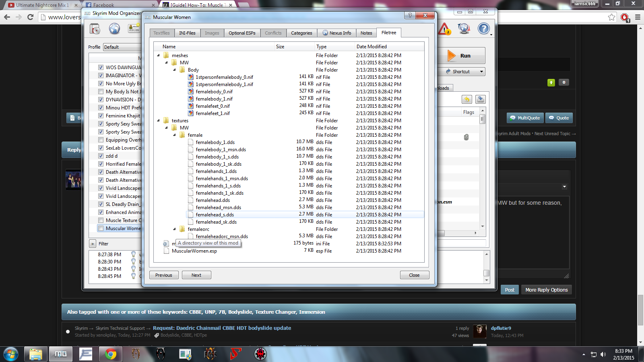Open the Optional ESPs tab
The image size is (644, 362).
pos(242,33)
